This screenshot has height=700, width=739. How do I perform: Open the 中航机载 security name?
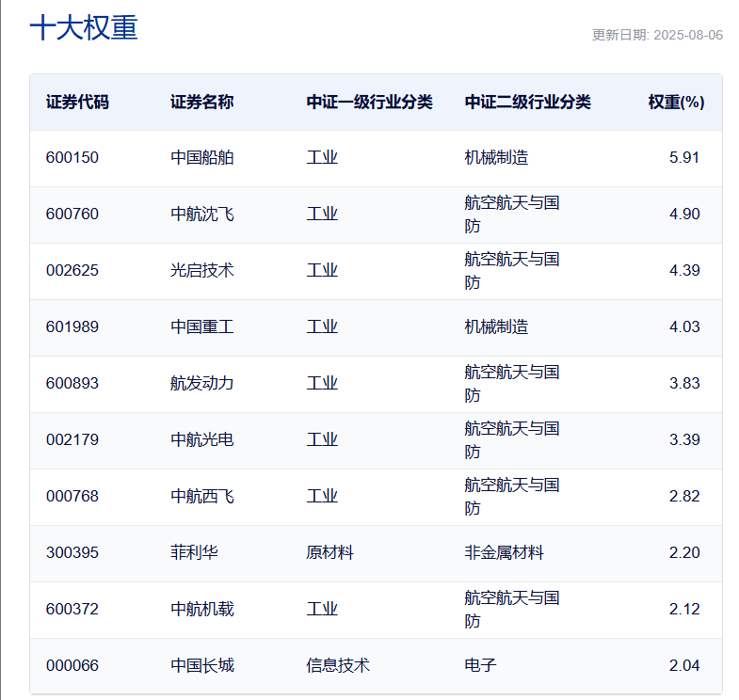(201, 609)
